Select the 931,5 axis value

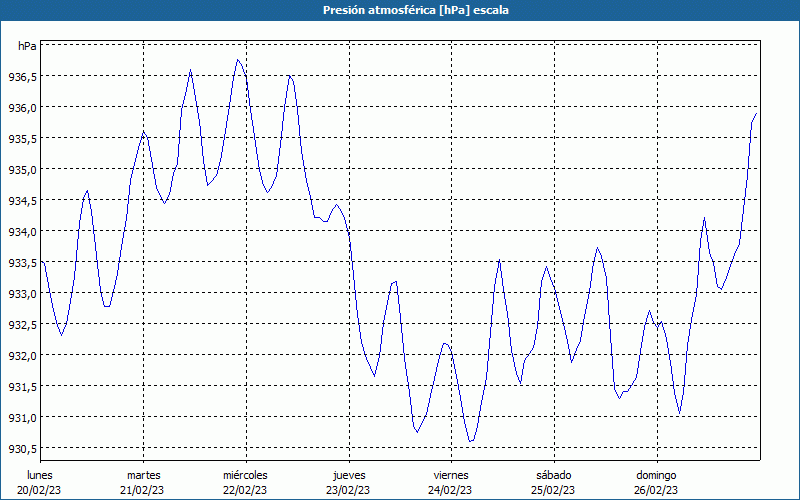(22, 386)
